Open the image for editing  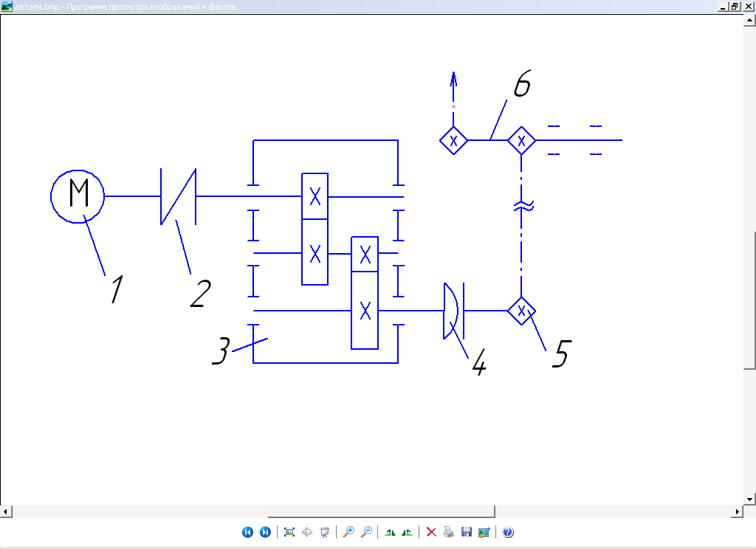(x=484, y=532)
